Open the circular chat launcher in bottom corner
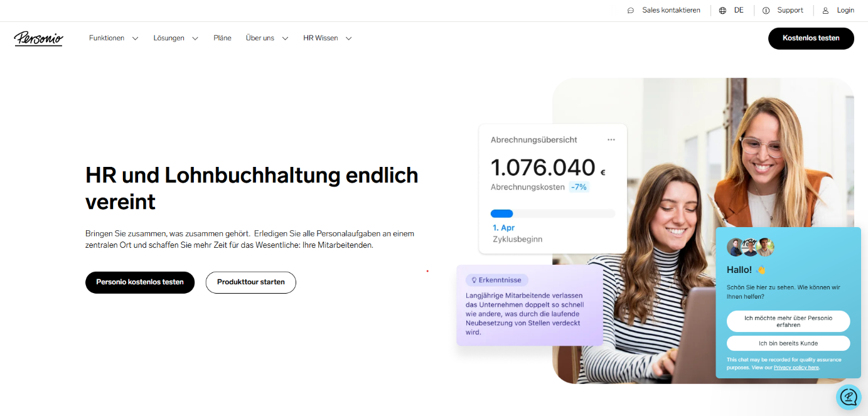 [849, 397]
